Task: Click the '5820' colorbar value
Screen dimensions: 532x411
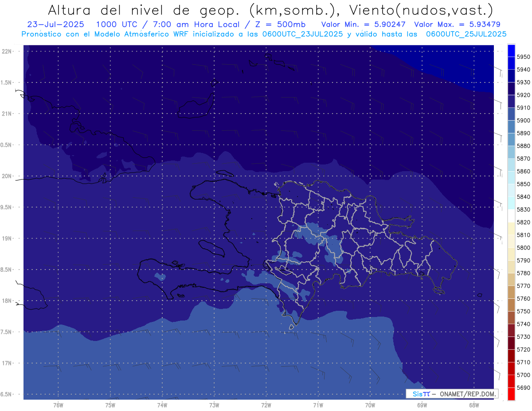Action: point(524,222)
